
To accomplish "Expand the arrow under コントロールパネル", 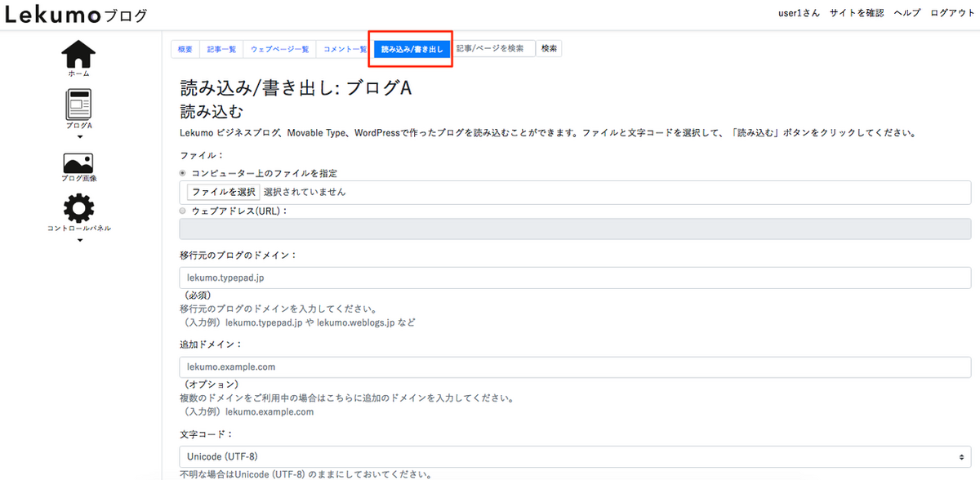I will tap(79, 239).
